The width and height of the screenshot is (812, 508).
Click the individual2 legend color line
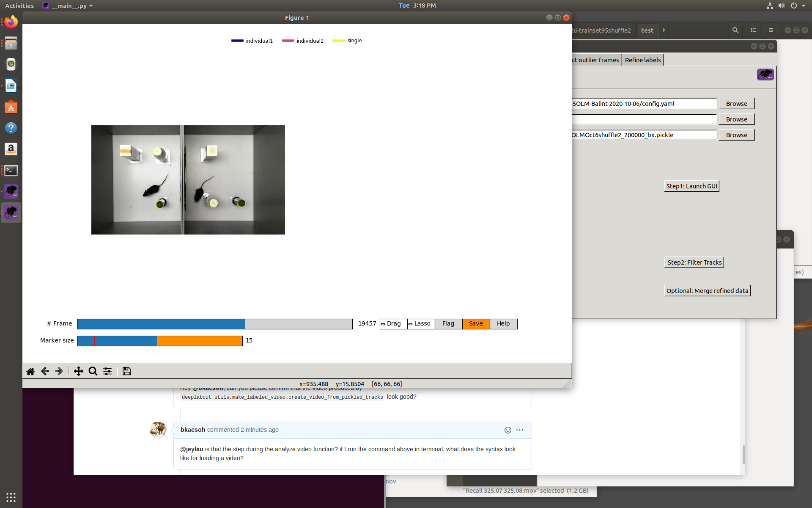[x=288, y=41]
